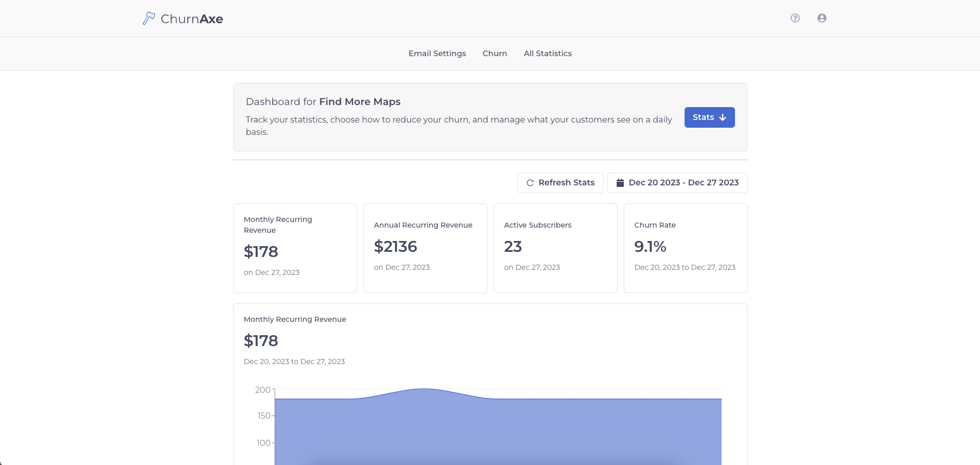Viewport: 980px width, 465px height.
Task: Open the Dec 20 2023 - Dec 27 2023 date range picker
Action: point(677,183)
